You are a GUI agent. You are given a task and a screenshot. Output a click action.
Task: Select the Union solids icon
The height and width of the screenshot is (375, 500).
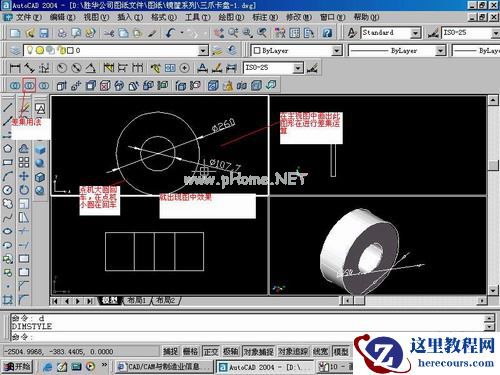point(15,86)
